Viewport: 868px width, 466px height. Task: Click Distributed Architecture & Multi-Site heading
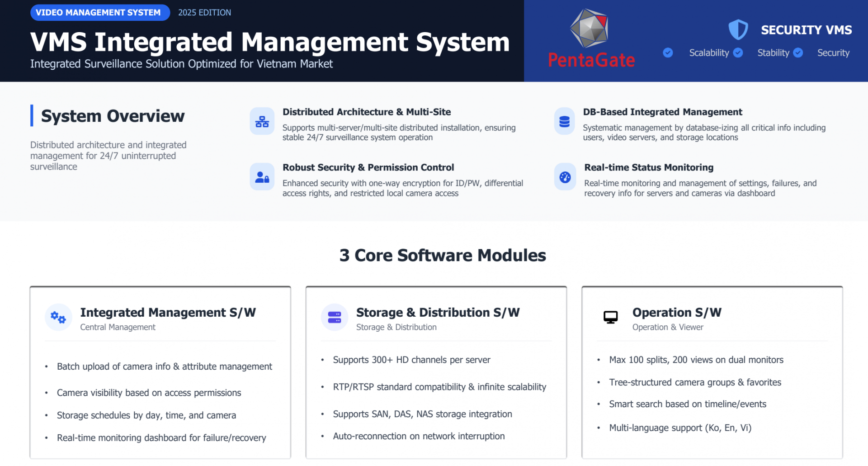click(367, 112)
